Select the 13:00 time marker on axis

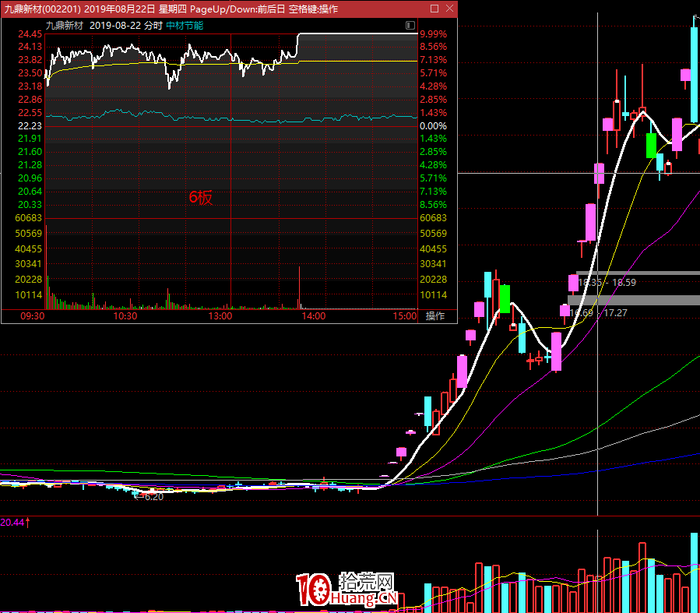pyautogui.click(x=219, y=316)
